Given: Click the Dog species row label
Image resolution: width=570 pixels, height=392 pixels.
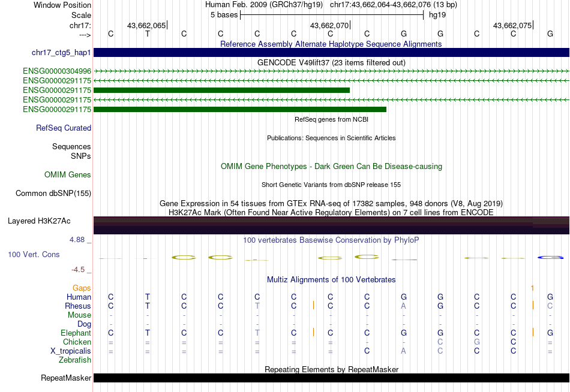Looking at the screenshot, I should click(85, 324).
